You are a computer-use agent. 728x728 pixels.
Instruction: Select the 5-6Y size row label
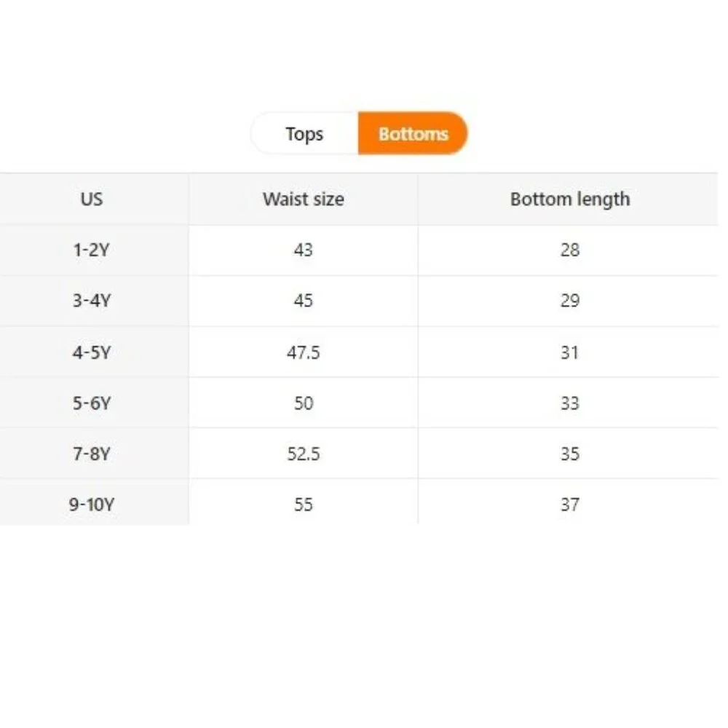pos(92,403)
